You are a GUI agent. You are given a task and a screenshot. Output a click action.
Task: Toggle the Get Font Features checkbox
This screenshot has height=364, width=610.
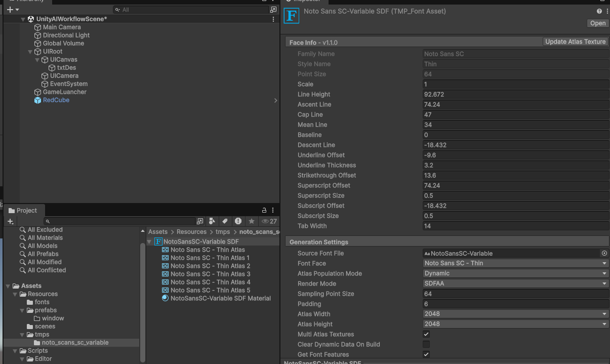[426, 354]
